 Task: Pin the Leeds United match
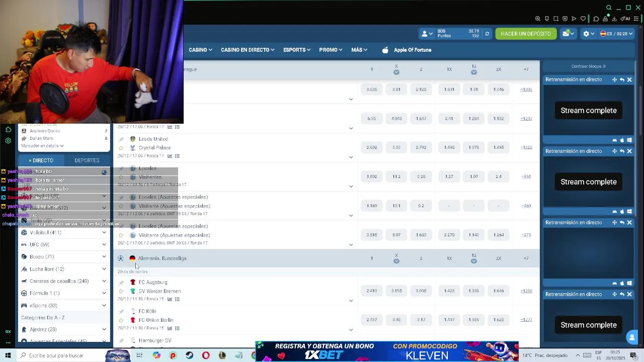pyautogui.click(x=121, y=139)
